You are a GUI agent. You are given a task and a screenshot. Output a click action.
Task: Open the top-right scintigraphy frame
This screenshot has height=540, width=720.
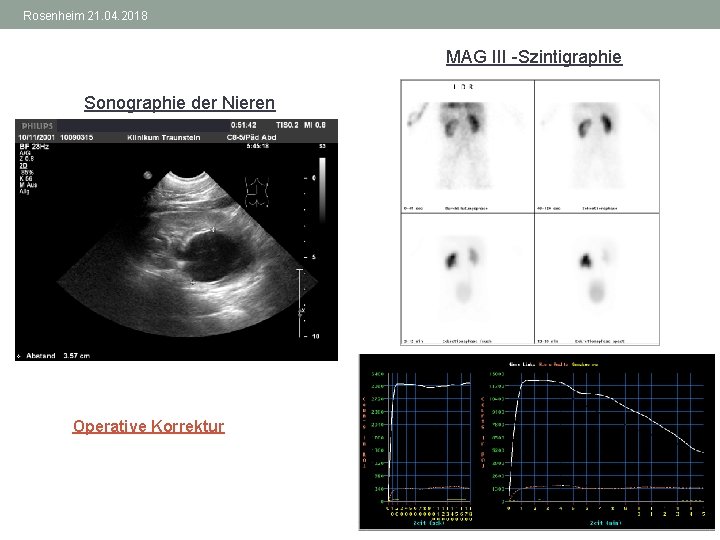pos(597,146)
